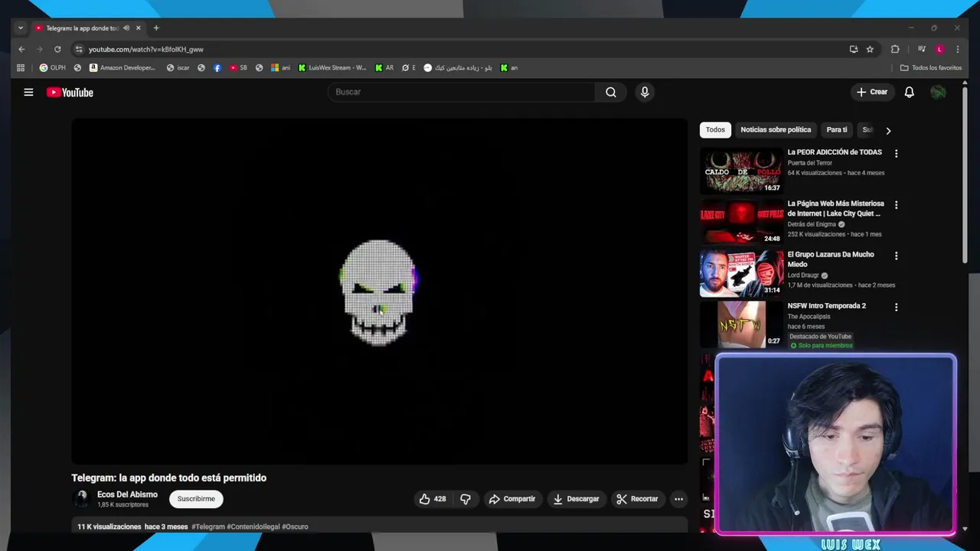Open Todos los favoritos bookmarks folder
This screenshot has height=551, width=980.
931,67
